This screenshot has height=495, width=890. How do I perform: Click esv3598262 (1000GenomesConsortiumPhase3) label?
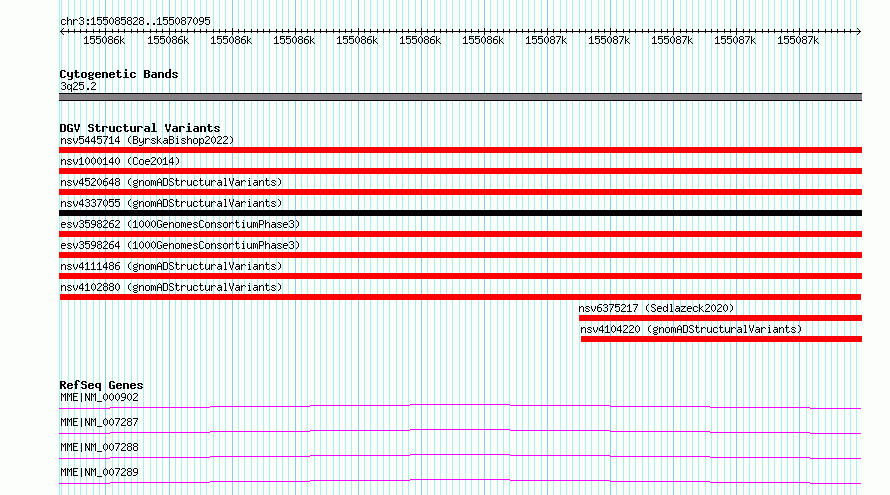tap(180, 224)
